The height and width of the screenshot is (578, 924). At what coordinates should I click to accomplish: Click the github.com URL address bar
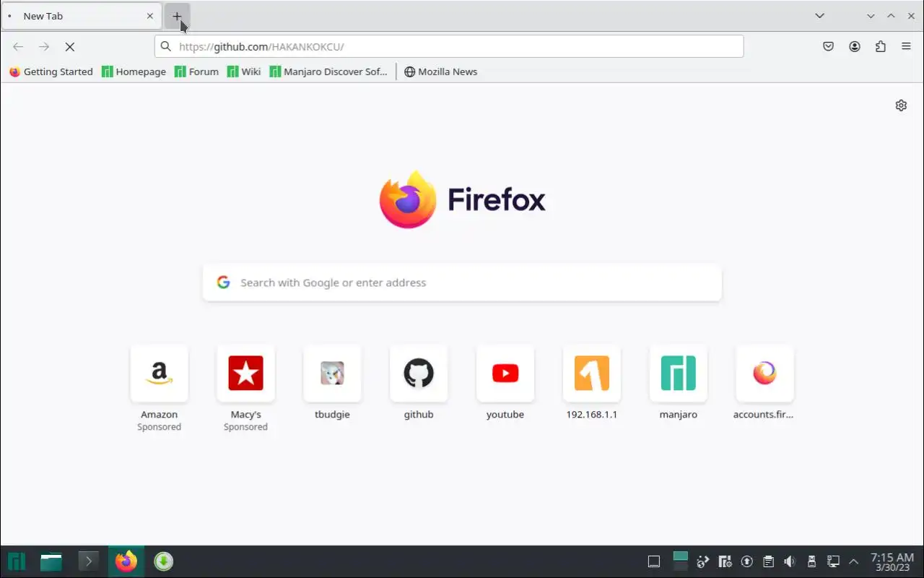[449, 46]
